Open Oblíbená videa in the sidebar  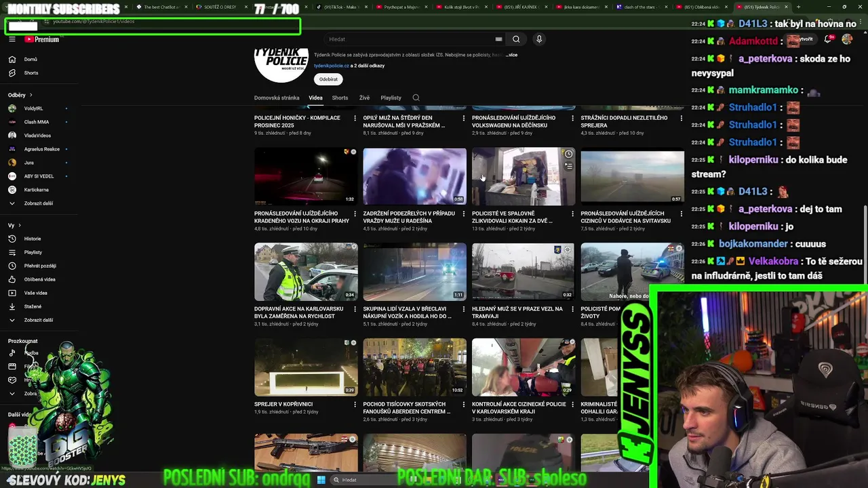click(x=39, y=279)
